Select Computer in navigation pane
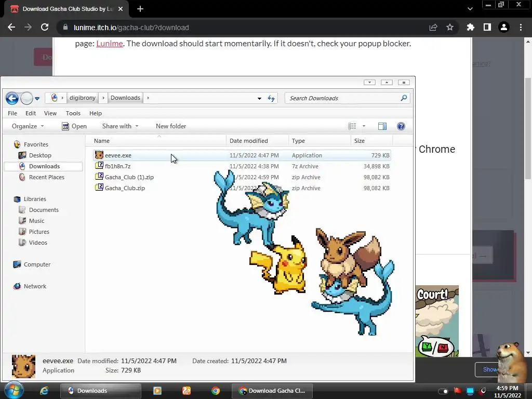Image resolution: width=532 pixels, height=399 pixels. [x=37, y=264]
